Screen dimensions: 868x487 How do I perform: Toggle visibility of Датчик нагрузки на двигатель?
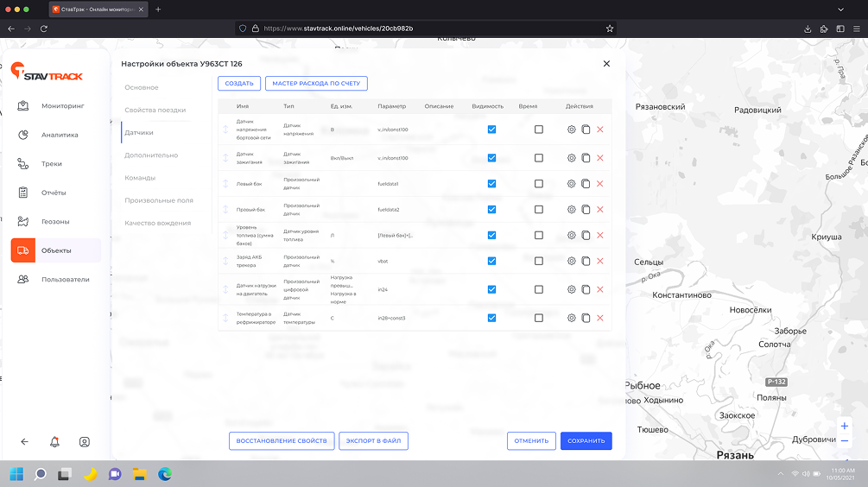tap(491, 289)
